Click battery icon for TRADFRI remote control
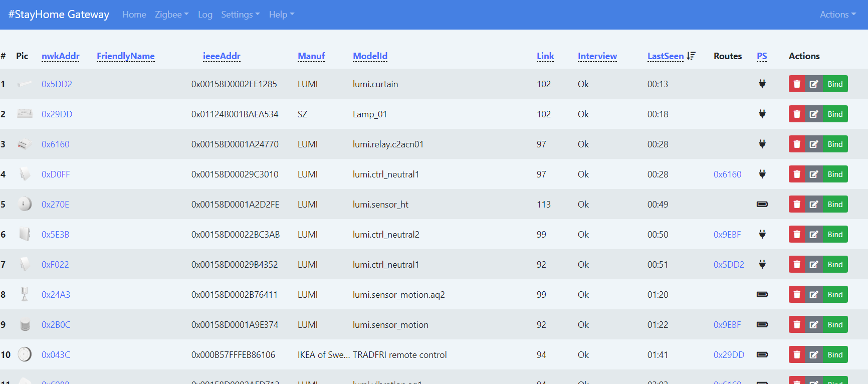 (x=762, y=354)
